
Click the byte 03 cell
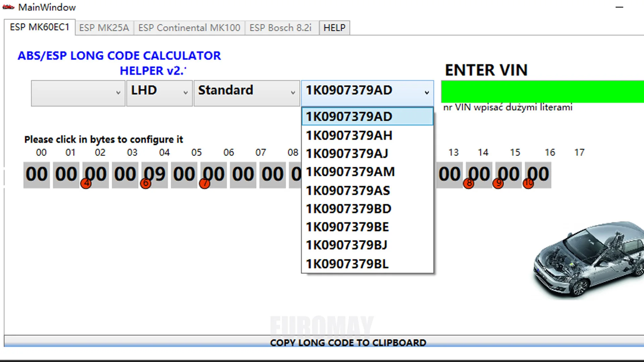[125, 175]
